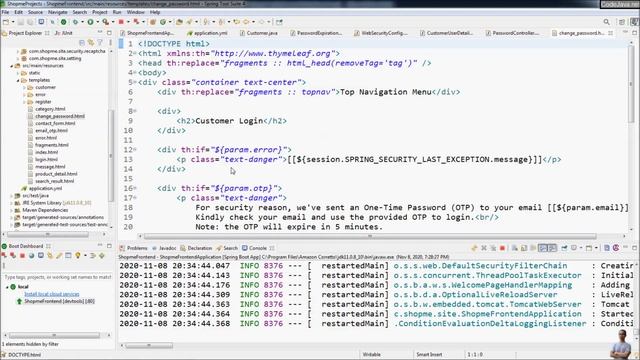Click the New file toolbar icon
The width and height of the screenshot is (640, 360).
tap(6, 22)
